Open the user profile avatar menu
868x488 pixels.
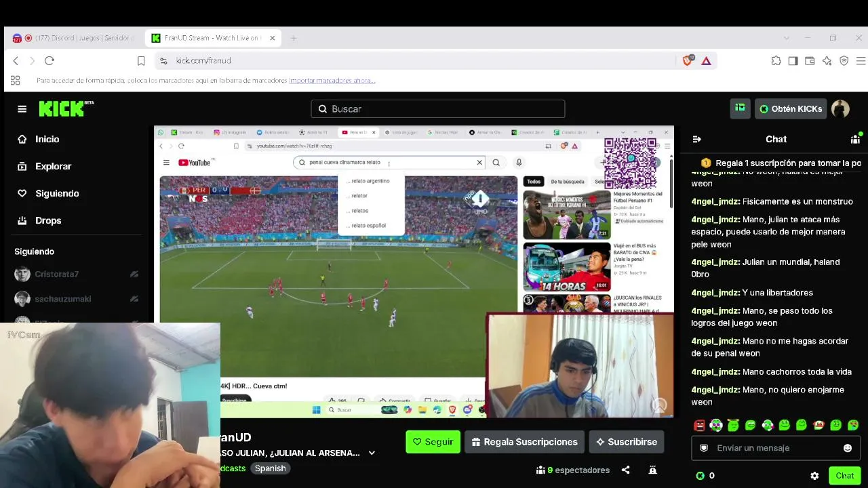840,109
